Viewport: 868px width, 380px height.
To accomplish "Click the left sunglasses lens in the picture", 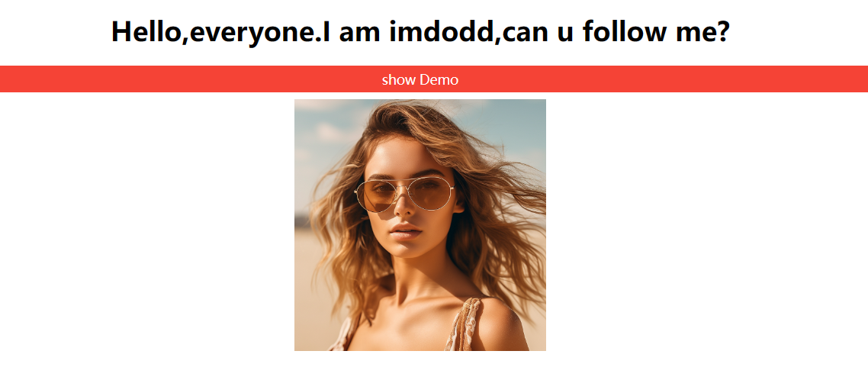I will click(x=378, y=197).
